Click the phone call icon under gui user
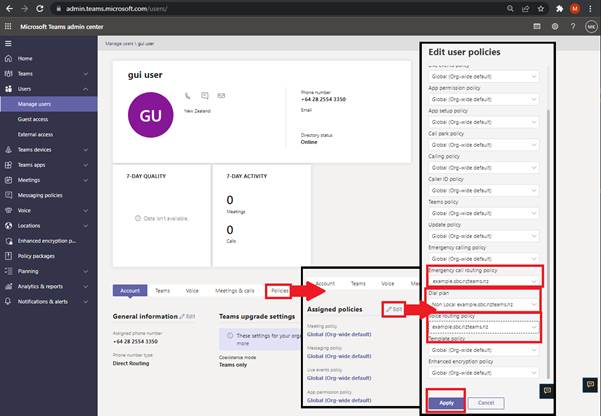Screen dimensions: 601x416 coord(187,96)
